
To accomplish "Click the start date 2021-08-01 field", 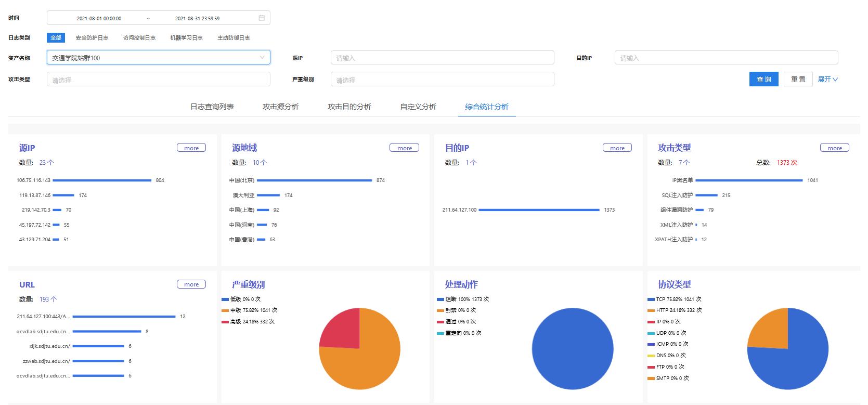I will pyautogui.click(x=99, y=18).
